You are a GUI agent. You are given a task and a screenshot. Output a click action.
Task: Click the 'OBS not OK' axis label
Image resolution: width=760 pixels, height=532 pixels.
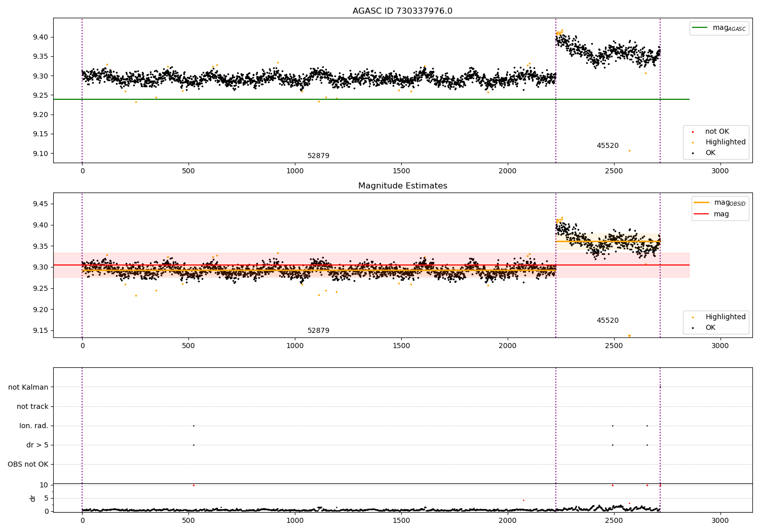tap(28, 465)
